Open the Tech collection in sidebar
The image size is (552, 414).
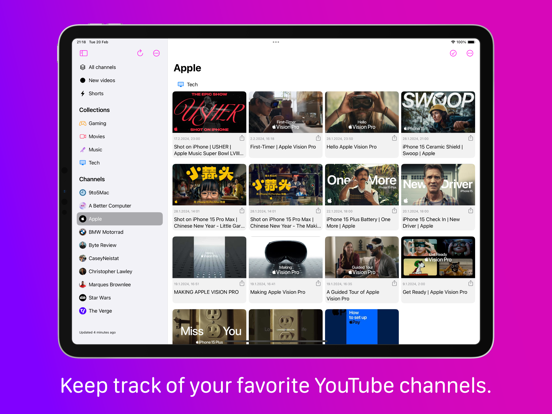120,163
